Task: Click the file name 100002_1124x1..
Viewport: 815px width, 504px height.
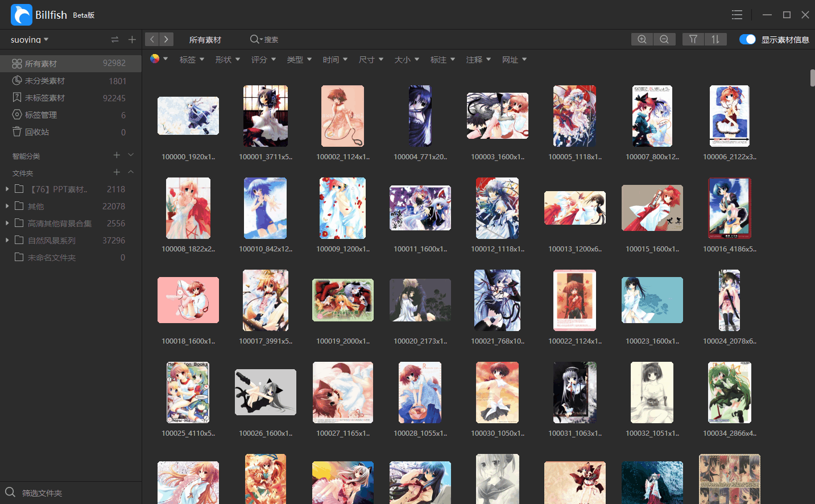Action: [x=343, y=157]
